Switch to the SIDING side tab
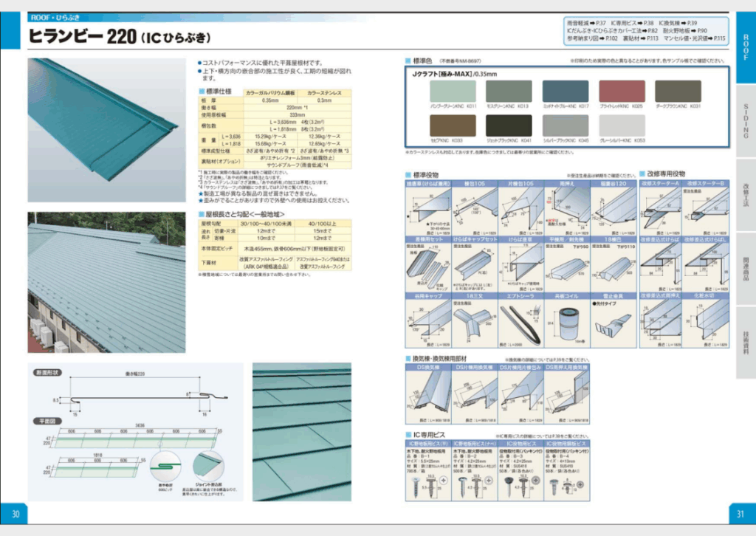The height and width of the screenshot is (536, 756). [x=745, y=121]
